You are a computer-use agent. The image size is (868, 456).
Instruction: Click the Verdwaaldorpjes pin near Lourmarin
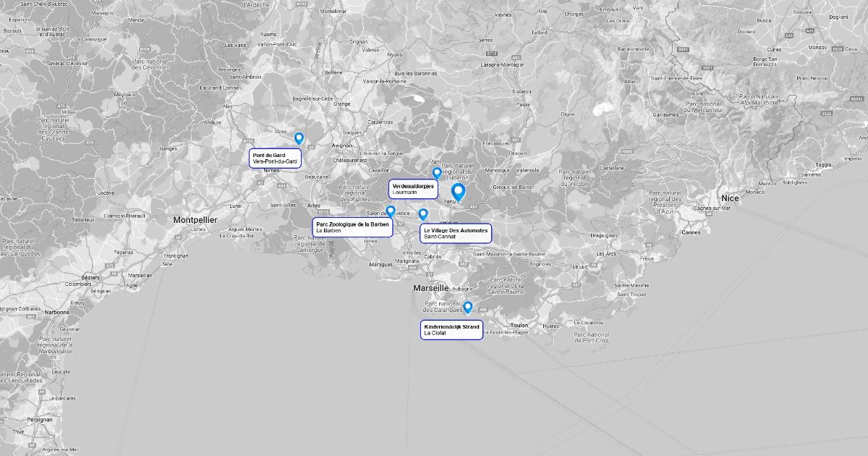click(436, 172)
